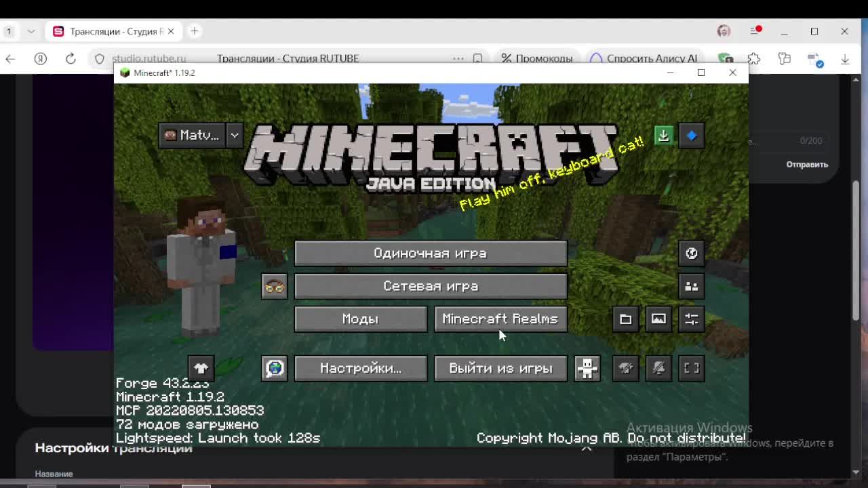Open the wardrobe shirt icon button

(x=201, y=368)
